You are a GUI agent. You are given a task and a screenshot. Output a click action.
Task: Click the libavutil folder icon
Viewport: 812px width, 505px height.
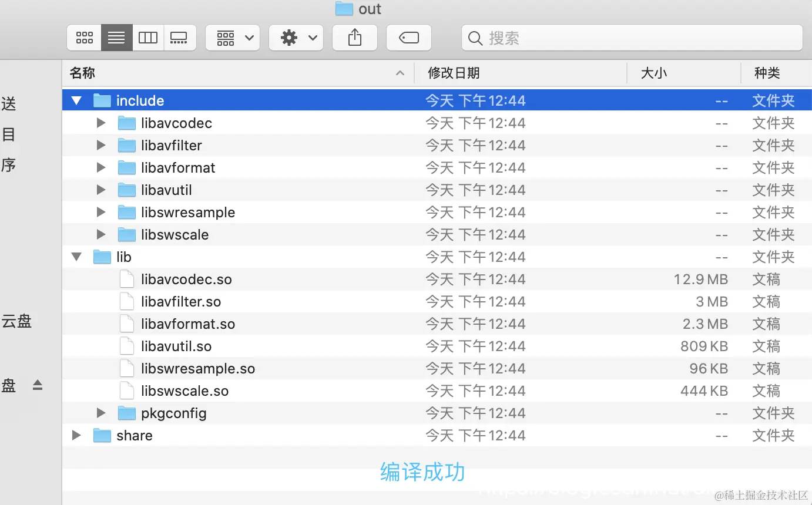click(127, 190)
